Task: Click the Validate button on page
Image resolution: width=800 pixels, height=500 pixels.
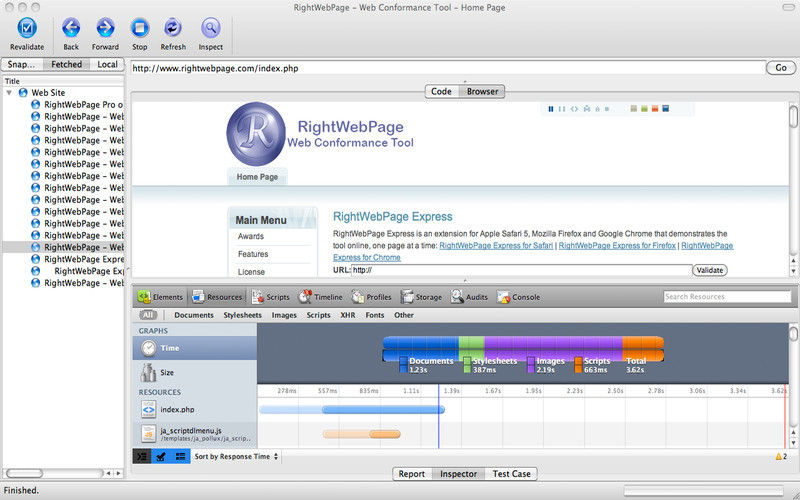Action: 710,270
